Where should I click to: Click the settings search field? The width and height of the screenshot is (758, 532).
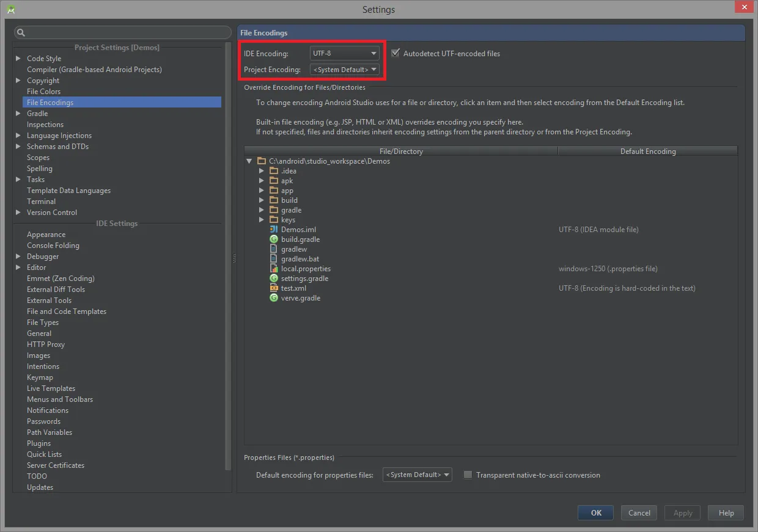(x=123, y=32)
